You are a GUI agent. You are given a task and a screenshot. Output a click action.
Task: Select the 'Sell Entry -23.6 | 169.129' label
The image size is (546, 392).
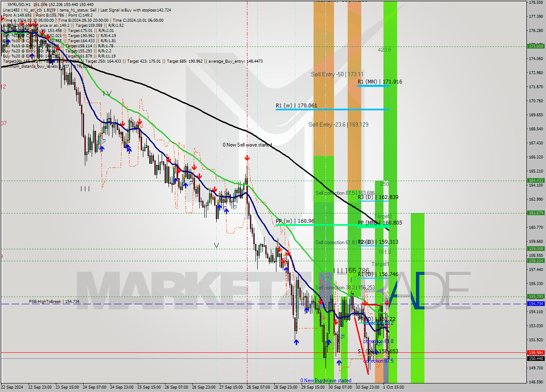pyautogui.click(x=338, y=124)
